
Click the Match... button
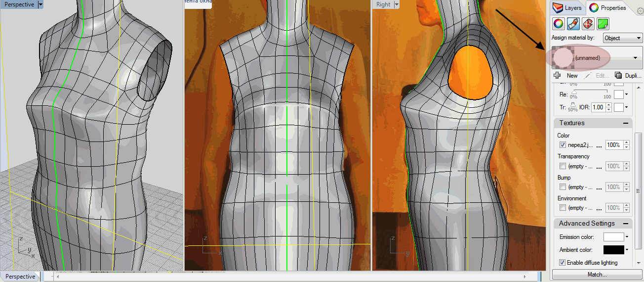click(597, 275)
